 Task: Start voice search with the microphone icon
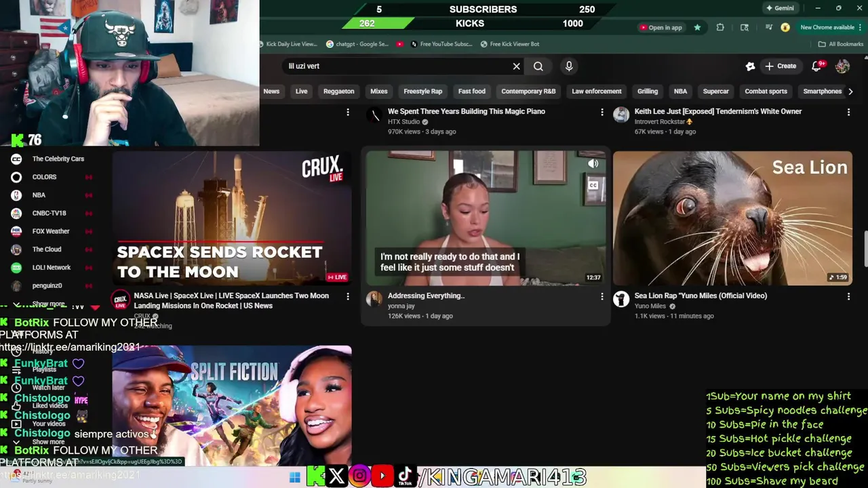(569, 66)
